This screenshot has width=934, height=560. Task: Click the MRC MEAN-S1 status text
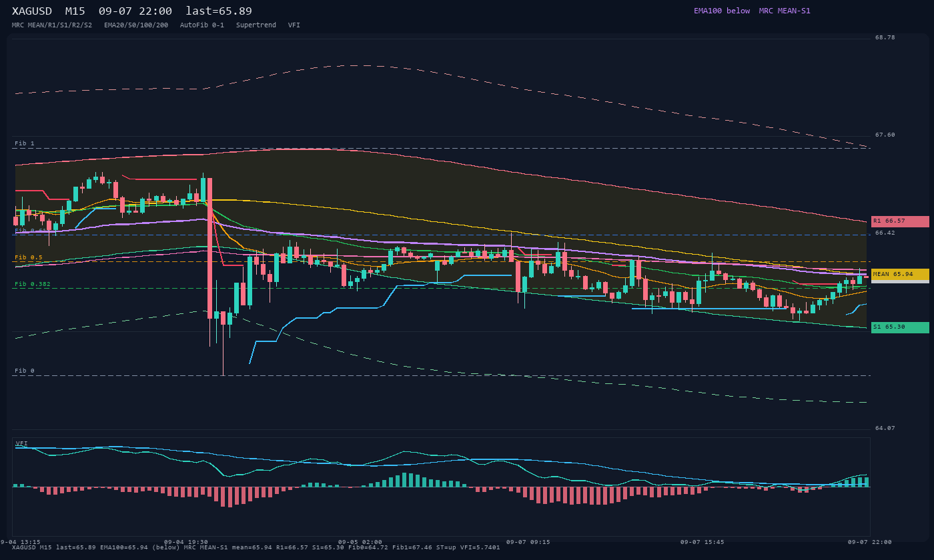click(785, 11)
